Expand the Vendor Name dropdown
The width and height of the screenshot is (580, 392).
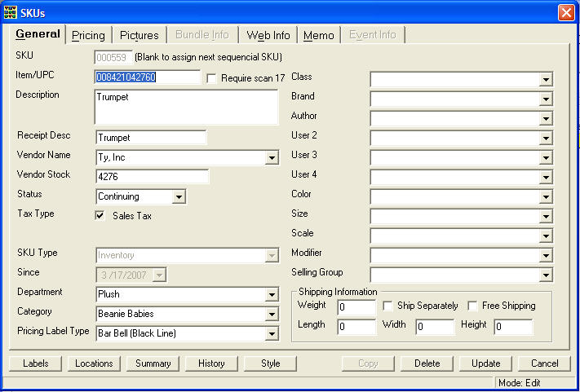pos(272,157)
